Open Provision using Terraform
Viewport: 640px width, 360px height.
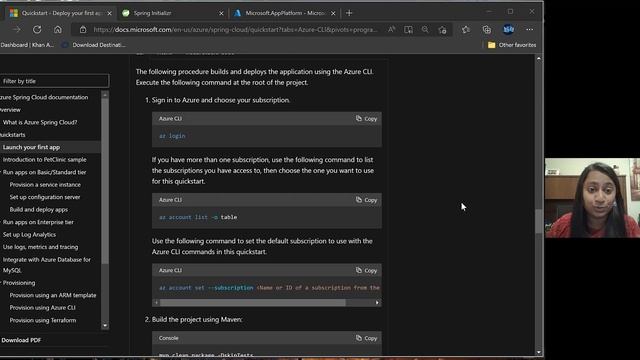[x=43, y=320]
